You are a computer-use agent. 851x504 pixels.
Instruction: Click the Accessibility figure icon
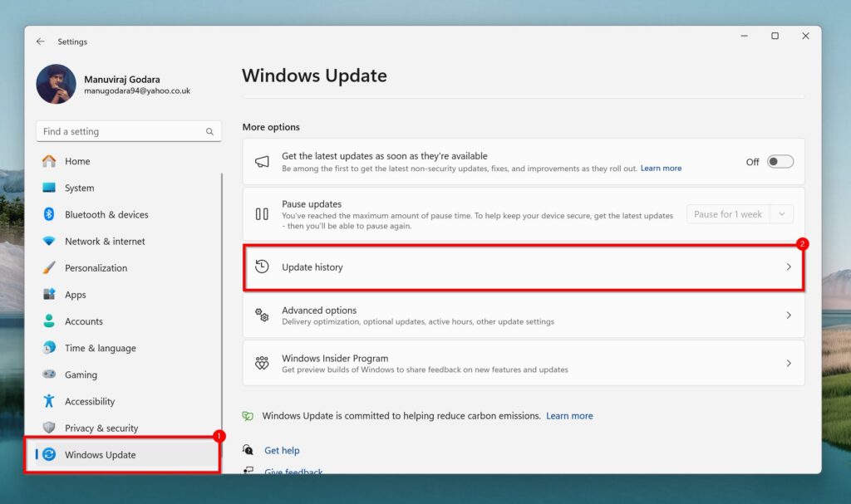pos(49,401)
